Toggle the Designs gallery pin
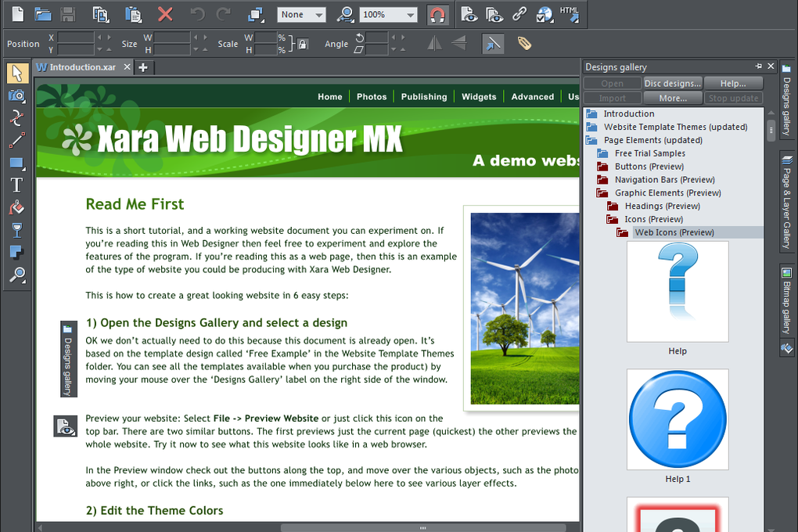 click(x=758, y=66)
